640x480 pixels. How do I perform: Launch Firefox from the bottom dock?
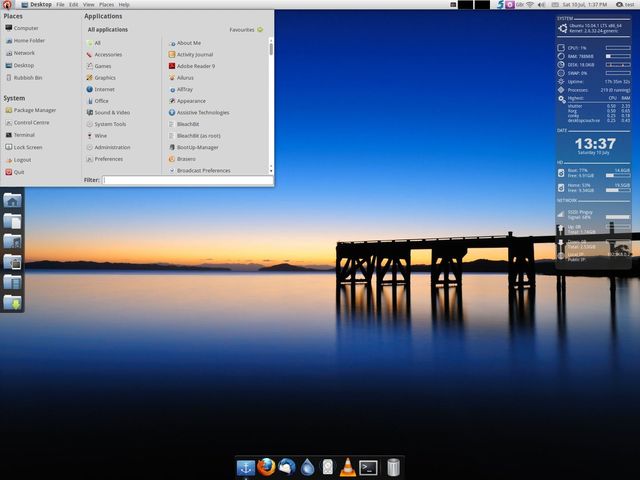point(266,467)
